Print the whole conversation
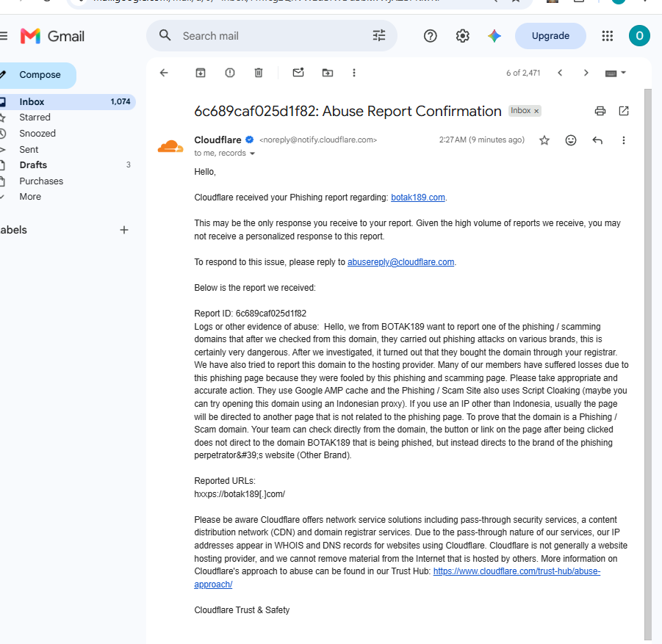The height and width of the screenshot is (644, 662). [600, 111]
